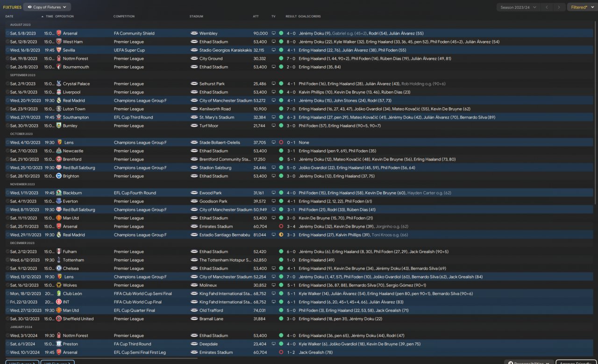Click the Arsenal badge in Community Shield row
The width and height of the screenshot is (598, 364).
pyautogui.click(x=58, y=33)
